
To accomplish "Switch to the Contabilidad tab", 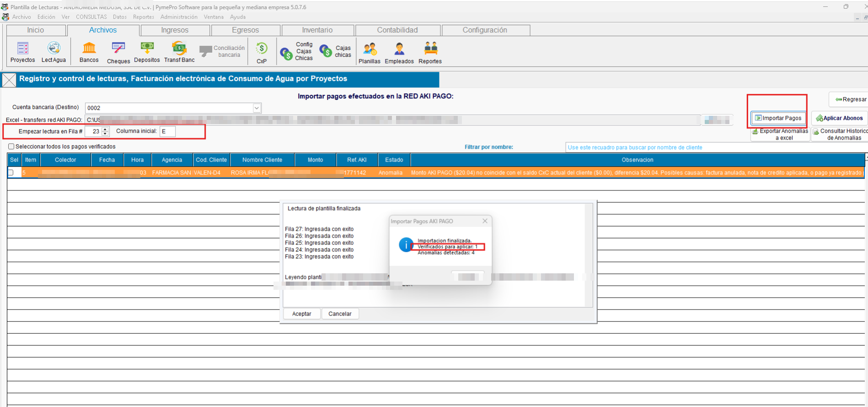I will 397,30.
